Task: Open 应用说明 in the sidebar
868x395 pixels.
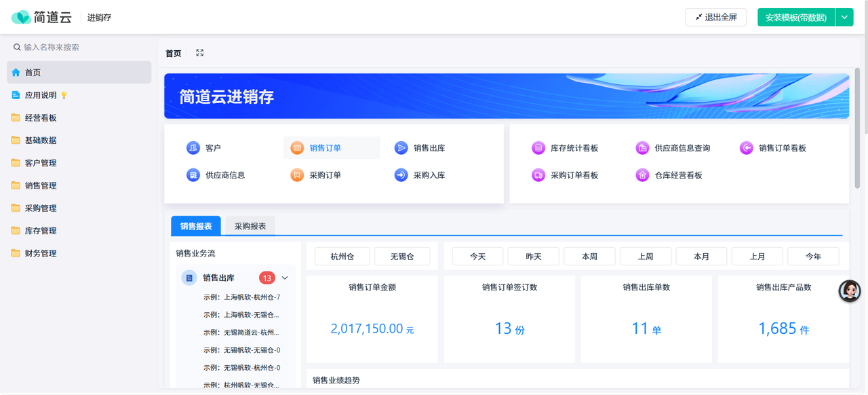Action: (79, 95)
